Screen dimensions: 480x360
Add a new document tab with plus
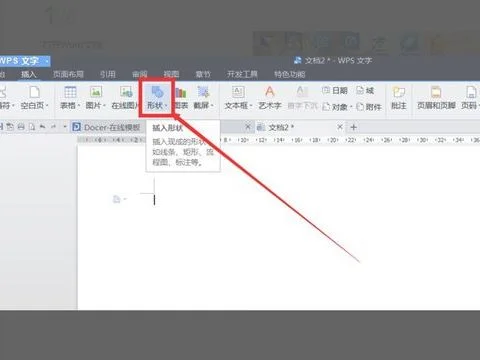click(354, 127)
